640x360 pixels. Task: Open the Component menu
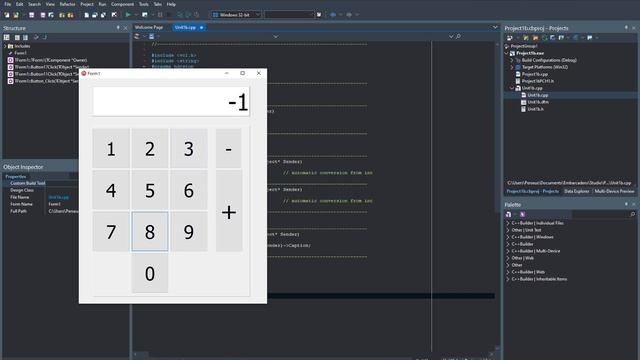coord(122,4)
